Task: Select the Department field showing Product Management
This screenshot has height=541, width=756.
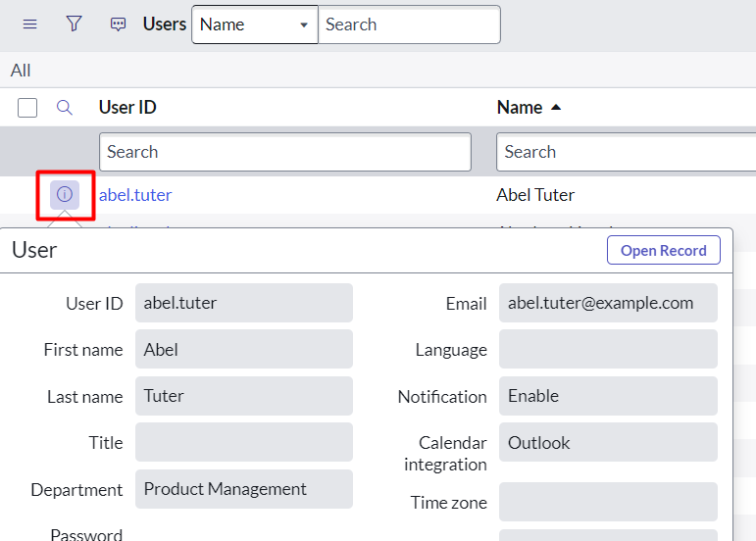Action: tap(243, 489)
